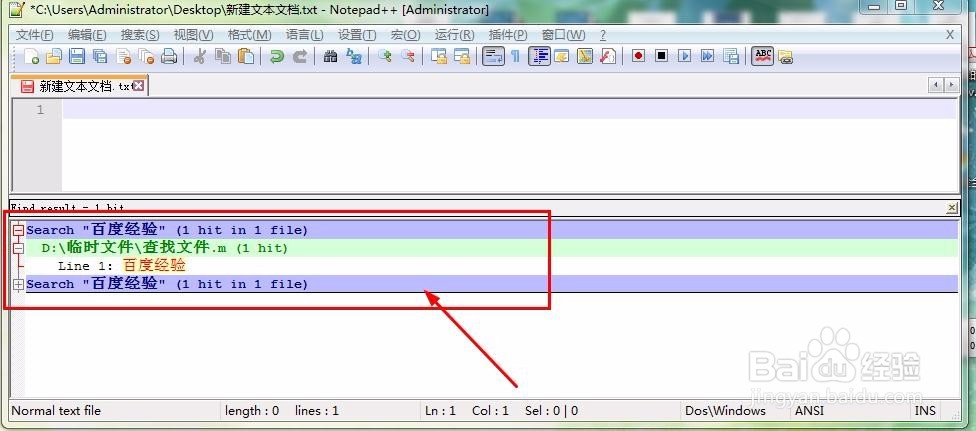The width and height of the screenshot is (976, 431).
Task: Start macro recording with red dot icon
Action: [638, 57]
